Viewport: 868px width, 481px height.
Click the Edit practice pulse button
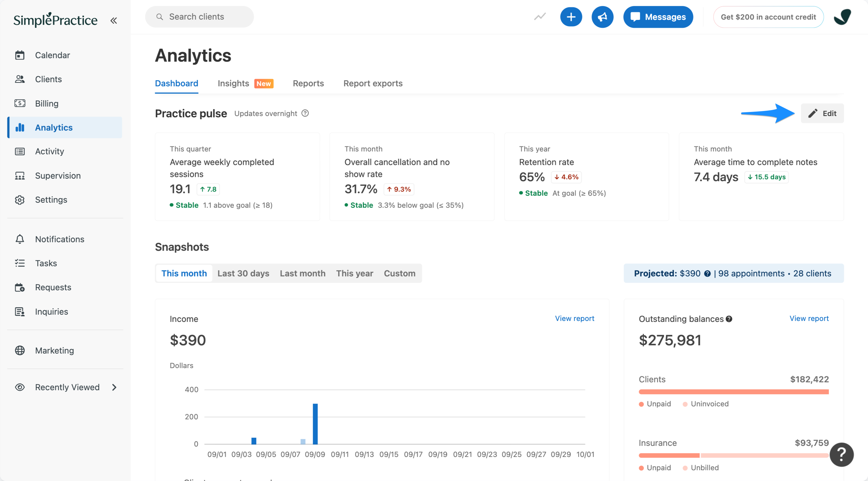point(822,113)
